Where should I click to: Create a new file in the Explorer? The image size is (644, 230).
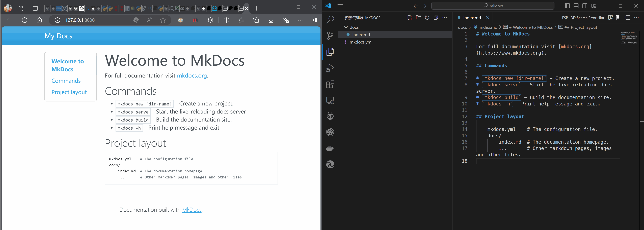point(410,17)
